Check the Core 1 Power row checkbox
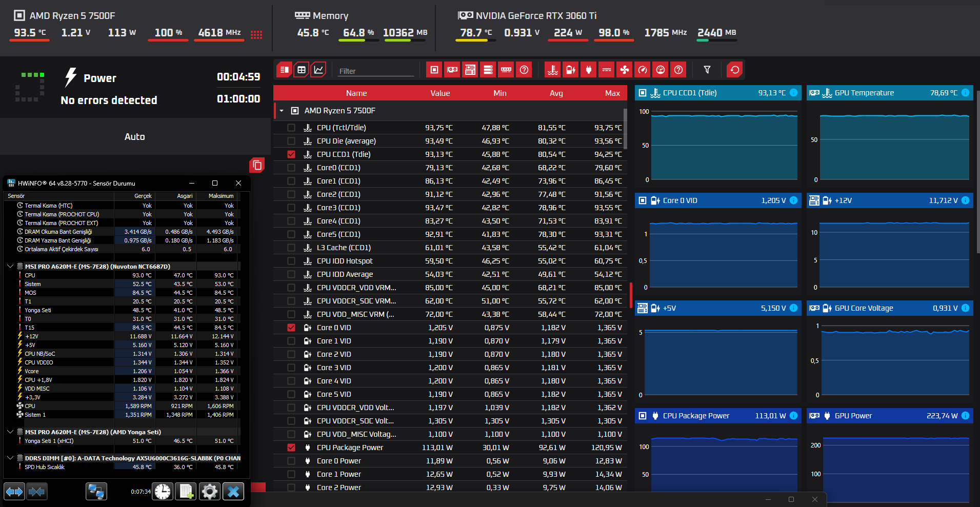 coord(291,474)
